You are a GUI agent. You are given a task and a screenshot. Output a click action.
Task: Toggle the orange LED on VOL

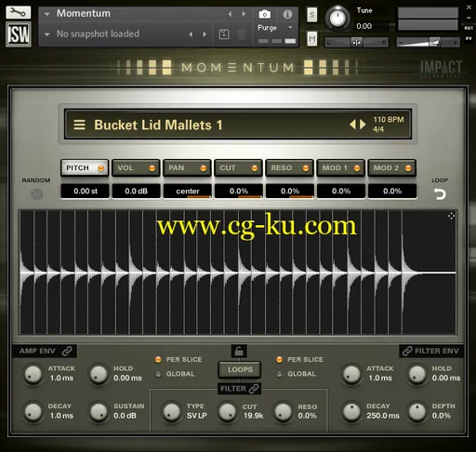152,168
